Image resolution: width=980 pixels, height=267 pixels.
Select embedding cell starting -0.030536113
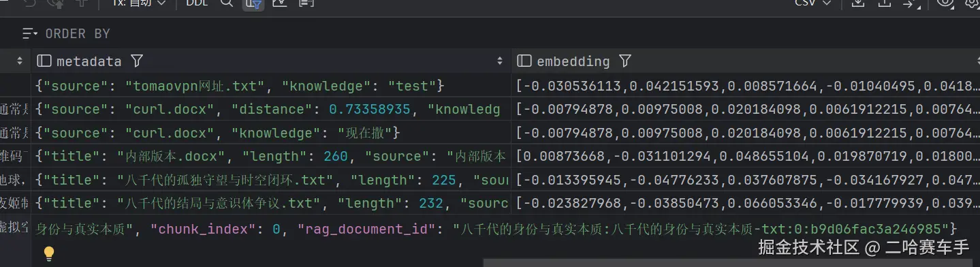[x=746, y=86]
